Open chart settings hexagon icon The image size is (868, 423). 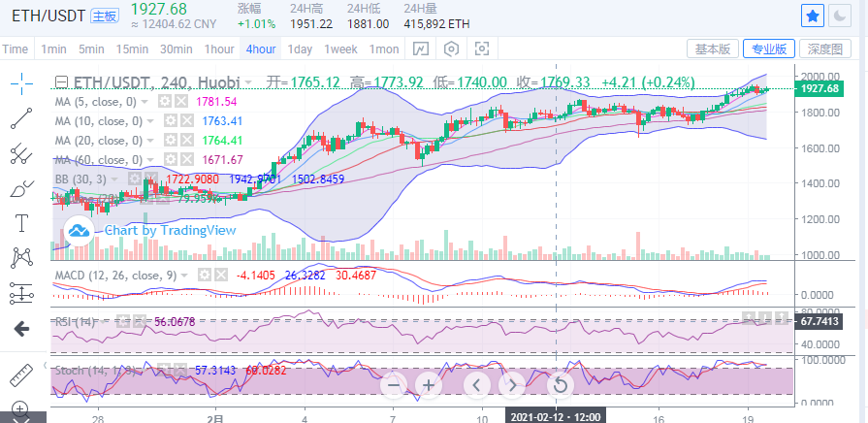(451, 49)
